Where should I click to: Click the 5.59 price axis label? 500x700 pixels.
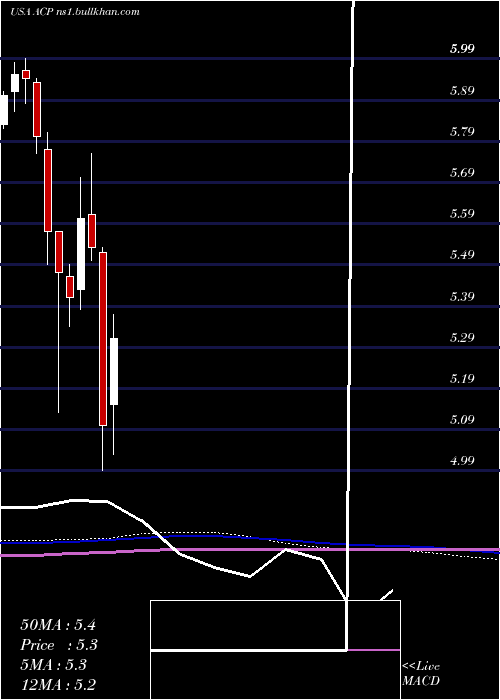tap(462, 214)
